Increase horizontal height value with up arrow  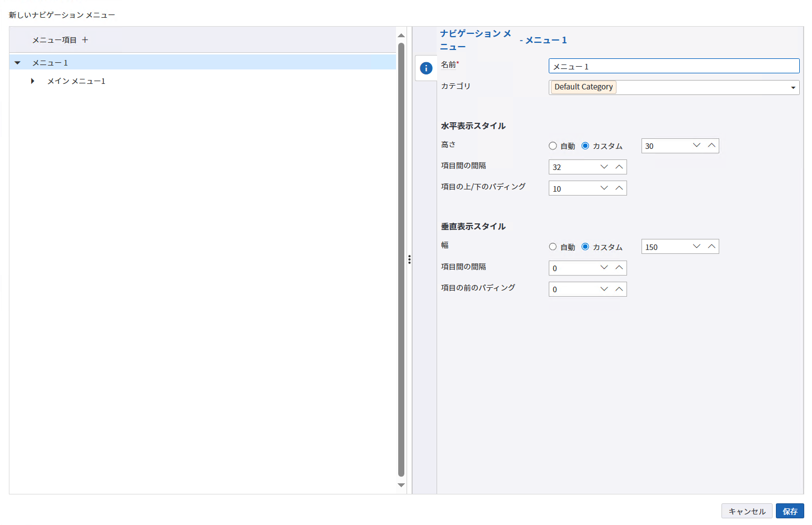711,146
